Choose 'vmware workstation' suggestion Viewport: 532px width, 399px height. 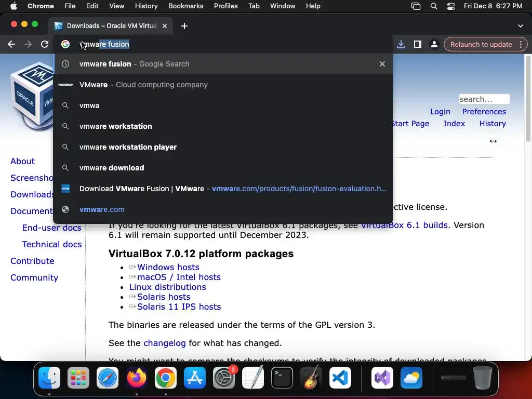[x=223, y=126]
